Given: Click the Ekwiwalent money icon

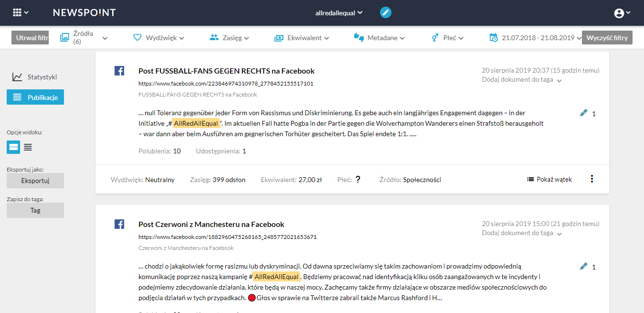Looking at the screenshot, I should (x=279, y=38).
